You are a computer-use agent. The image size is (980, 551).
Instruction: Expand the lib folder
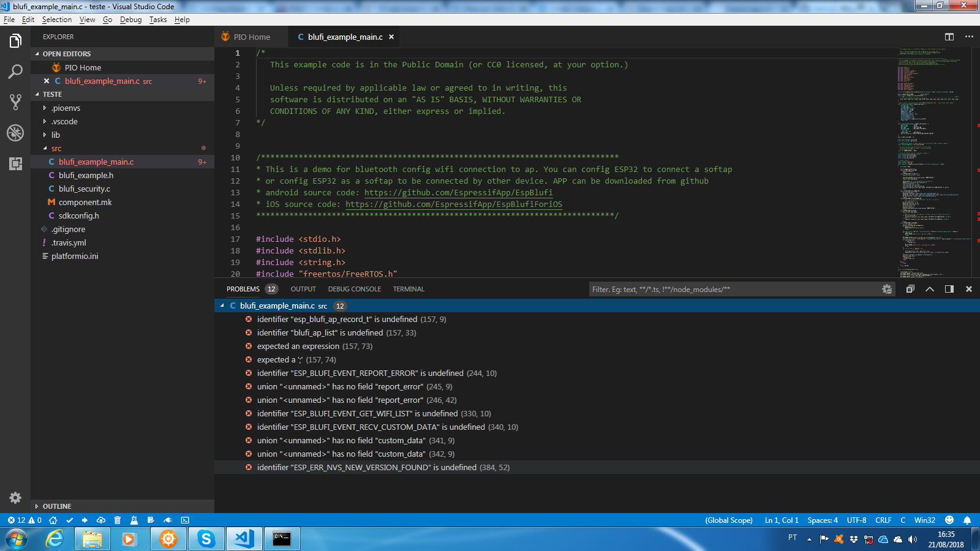coord(123,135)
